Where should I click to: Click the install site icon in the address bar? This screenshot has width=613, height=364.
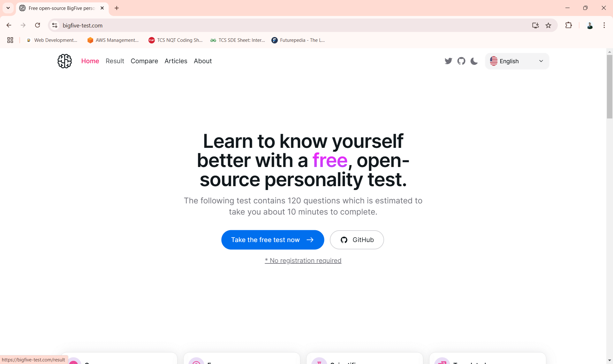pos(535,25)
